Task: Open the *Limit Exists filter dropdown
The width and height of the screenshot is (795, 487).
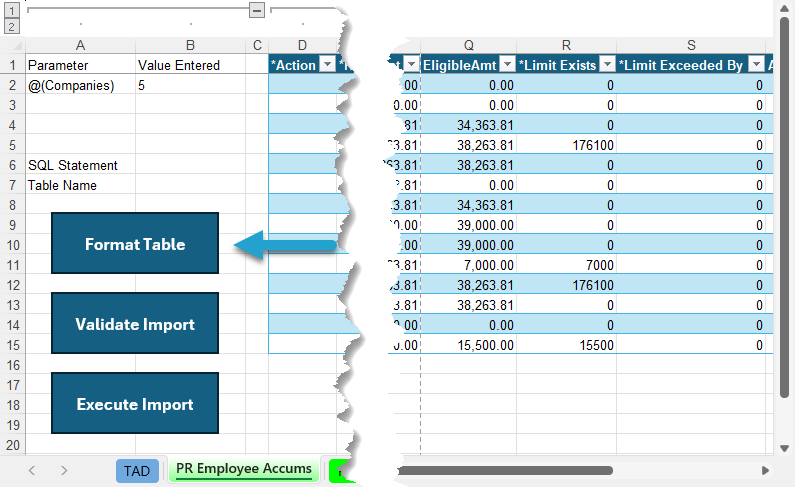Action: click(x=607, y=64)
